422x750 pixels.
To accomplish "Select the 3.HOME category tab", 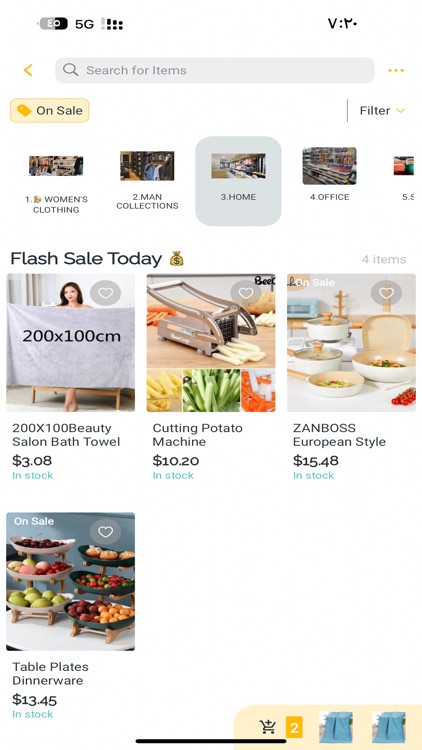I will click(x=238, y=181).
